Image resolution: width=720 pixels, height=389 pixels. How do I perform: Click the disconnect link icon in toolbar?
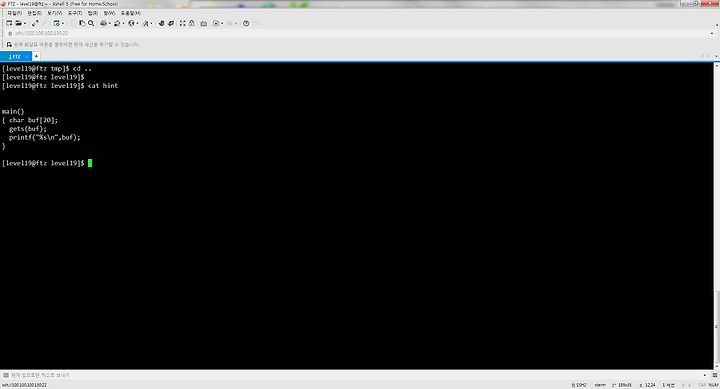[x=35, y=23]
